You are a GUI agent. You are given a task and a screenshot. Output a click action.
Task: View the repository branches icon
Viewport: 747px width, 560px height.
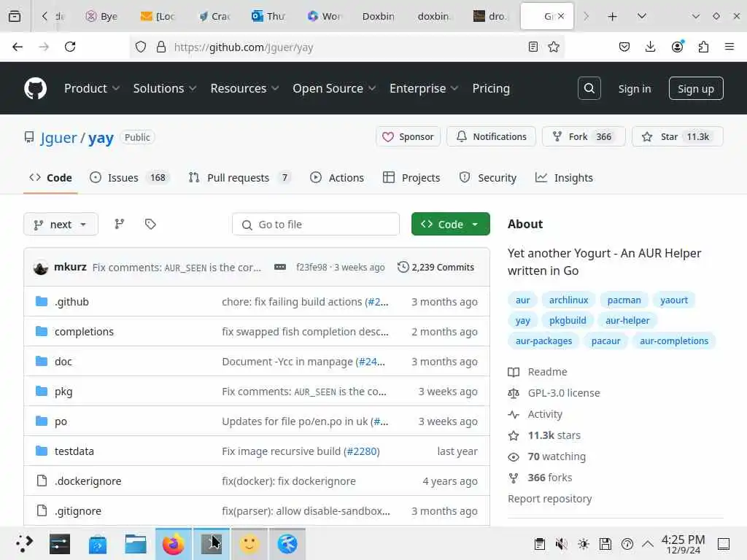119,224
